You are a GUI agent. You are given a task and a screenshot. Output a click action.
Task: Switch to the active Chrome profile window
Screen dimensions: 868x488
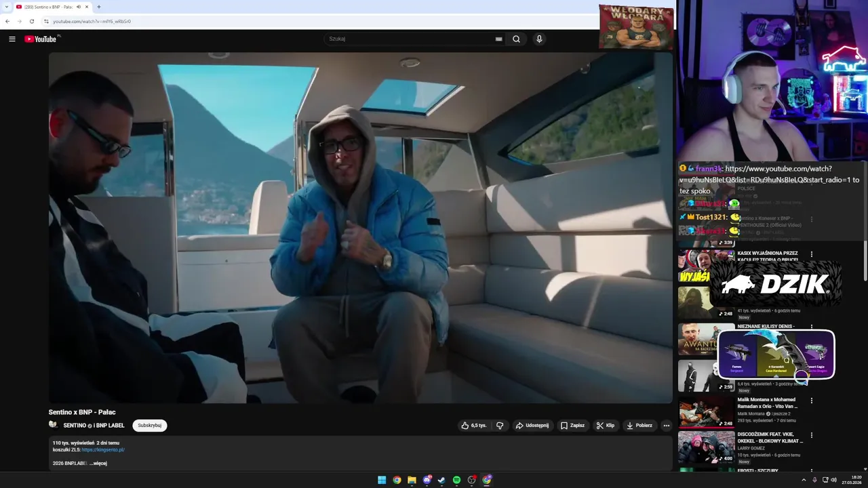[487, 480]
